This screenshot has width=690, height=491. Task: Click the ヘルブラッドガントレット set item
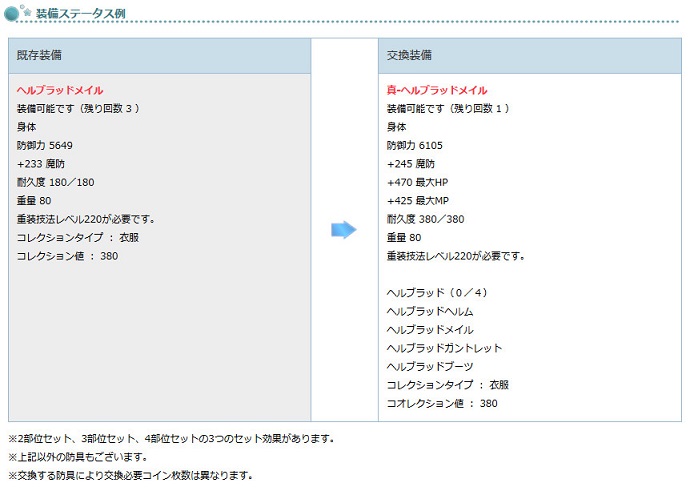tap(444, 348)
